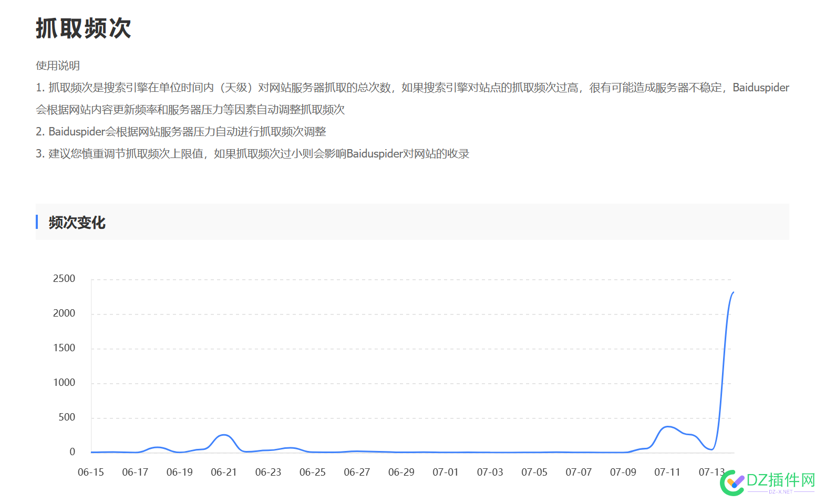
Task: Click instruction line 1 about 抓取频次 definition
Action: (x=412, y=99)
